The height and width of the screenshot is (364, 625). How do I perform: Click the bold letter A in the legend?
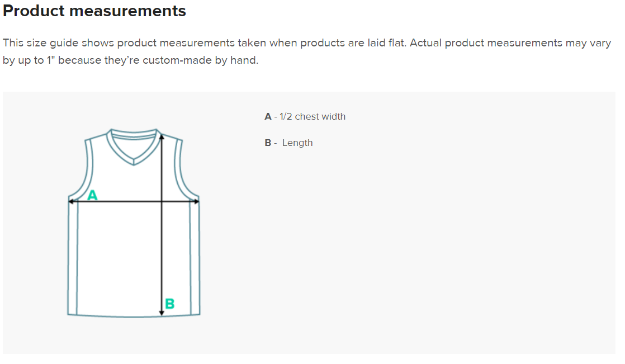(x=268, y=116)
